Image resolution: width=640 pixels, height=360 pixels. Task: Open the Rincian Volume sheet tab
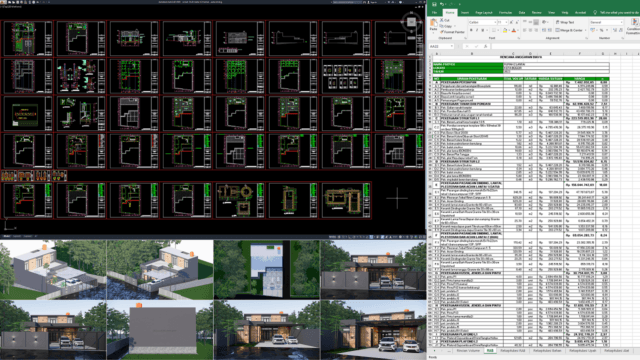[x=468, y=351]
